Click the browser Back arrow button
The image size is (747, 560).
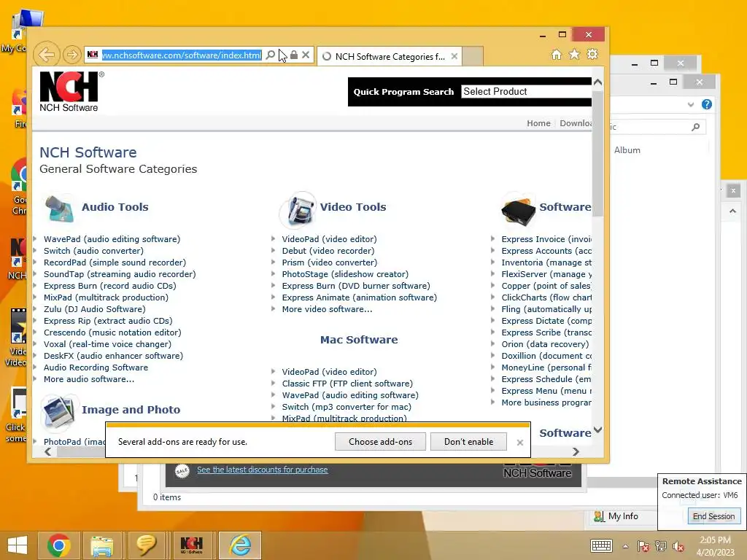pyautogui.click(x=47, y=55)
